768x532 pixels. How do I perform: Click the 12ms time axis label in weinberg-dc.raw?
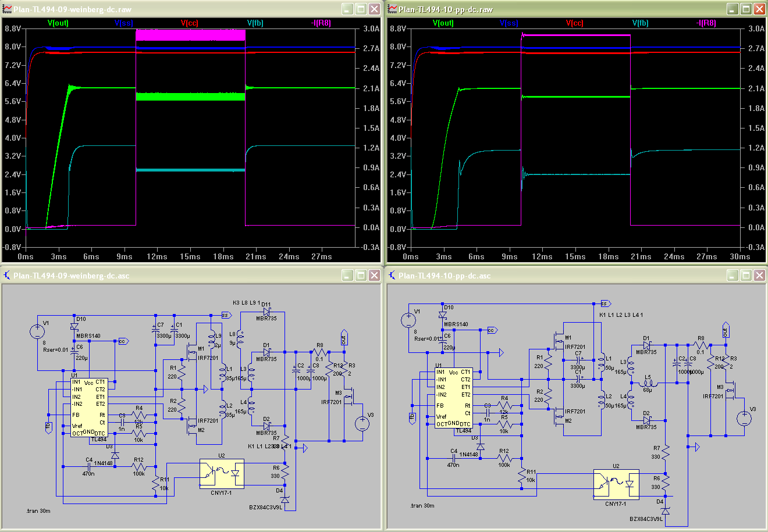click(x=157, y=256)
